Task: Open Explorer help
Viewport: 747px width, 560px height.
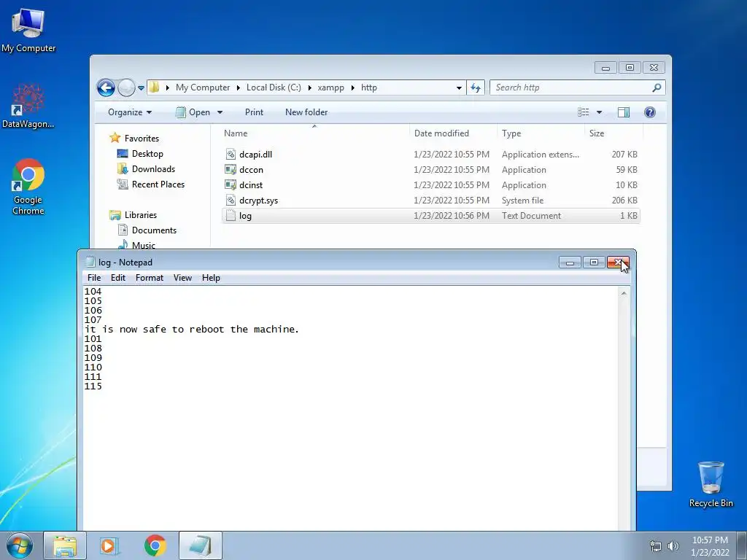Action: pos(650,112)
